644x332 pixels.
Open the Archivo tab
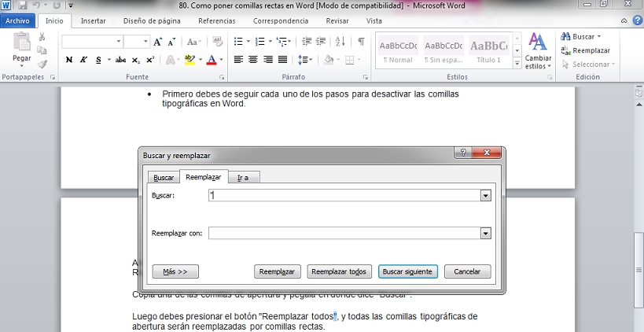click(17, 20)
